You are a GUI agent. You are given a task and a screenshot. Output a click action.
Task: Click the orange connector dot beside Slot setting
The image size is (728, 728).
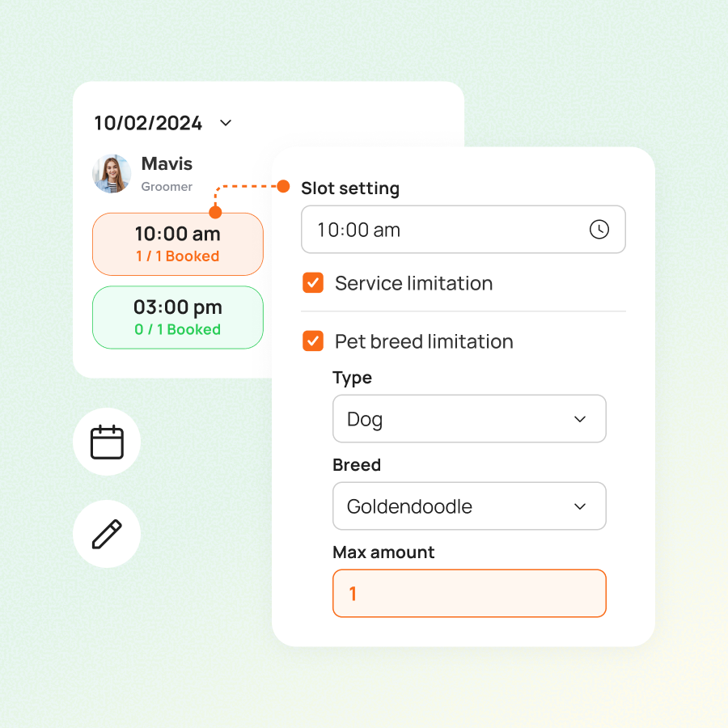click(283, 187)
